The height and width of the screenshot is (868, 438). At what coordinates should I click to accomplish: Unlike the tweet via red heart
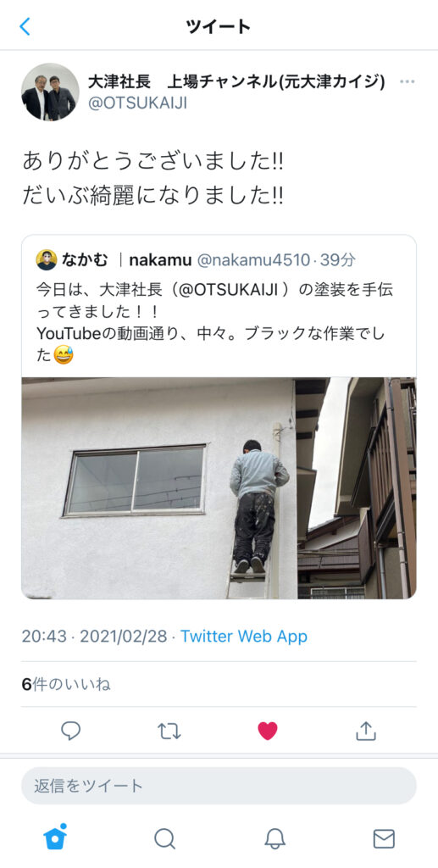(x=268, y=731)
